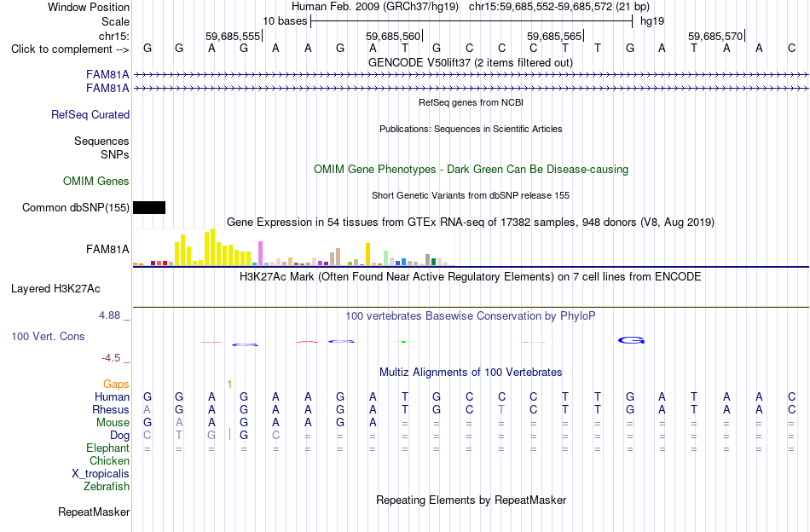
Task: Open the Multiz Alignments of 100 Vertebrates heading
Action: pos(471,372)
